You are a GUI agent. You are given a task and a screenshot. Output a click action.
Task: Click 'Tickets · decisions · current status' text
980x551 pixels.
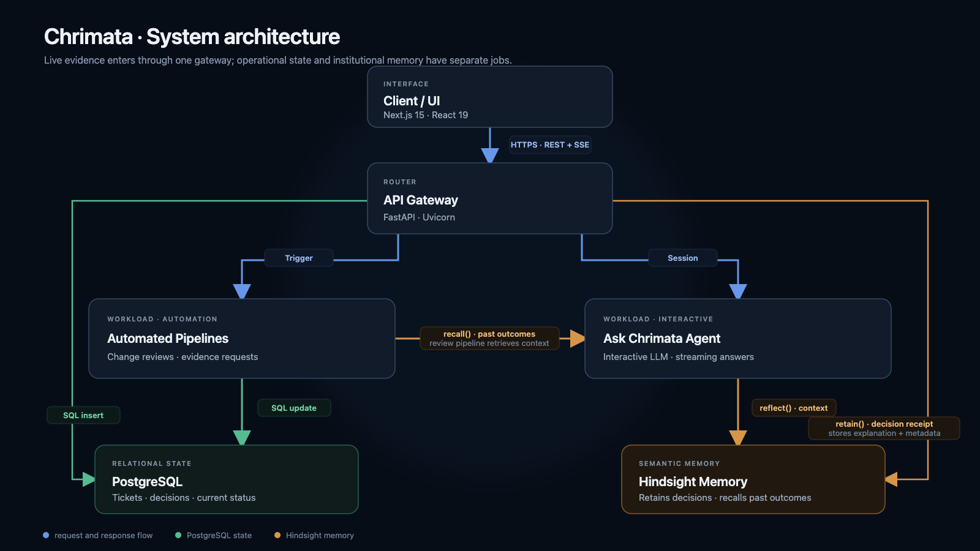point(184,498)
